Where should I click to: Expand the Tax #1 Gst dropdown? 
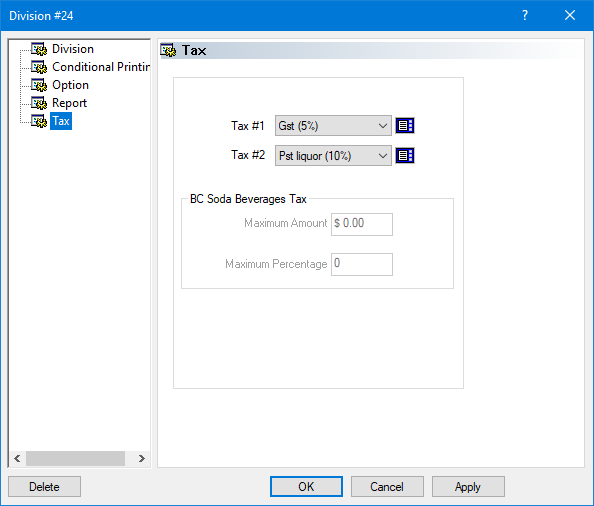(333, 126)
